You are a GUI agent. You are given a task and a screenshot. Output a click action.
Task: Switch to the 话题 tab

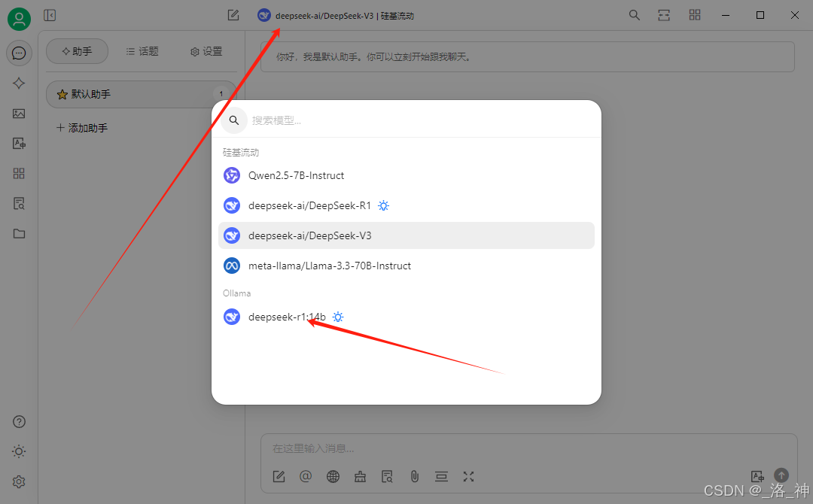coord(142,51)
